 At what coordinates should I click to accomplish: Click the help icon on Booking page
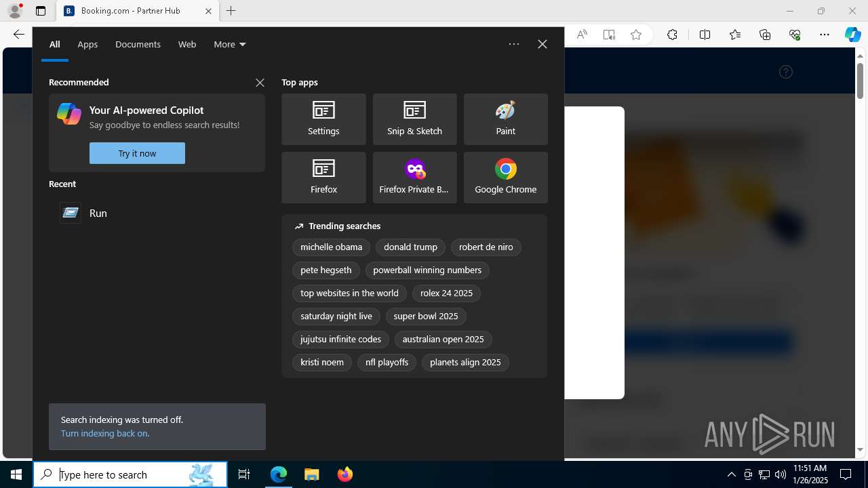(786, 72)
